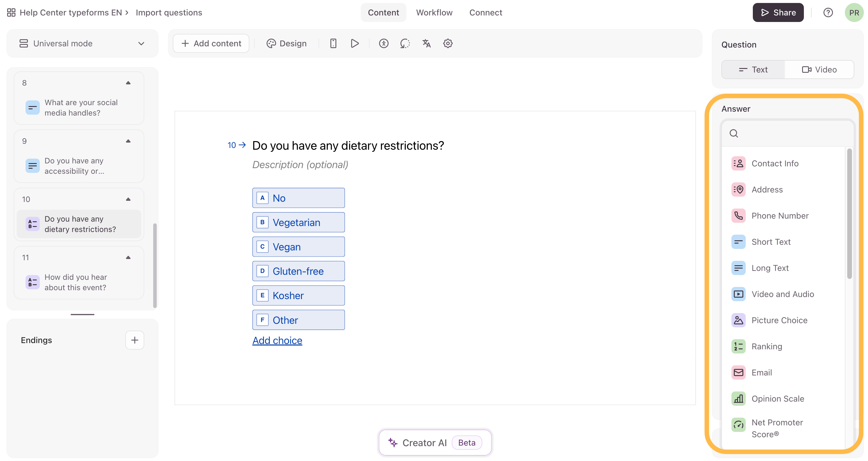Open form settings gear icon
Screen dimensions: 868x461
(x=447, y=43)
